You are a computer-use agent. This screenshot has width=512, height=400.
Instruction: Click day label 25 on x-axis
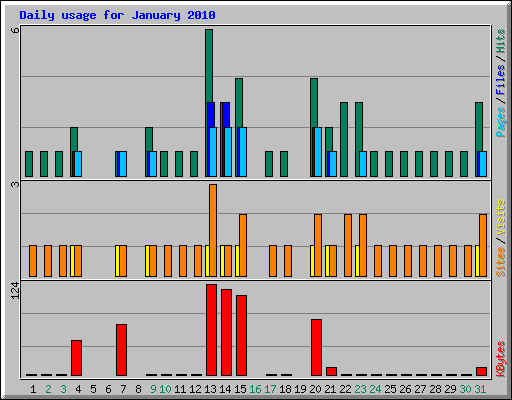390,389
